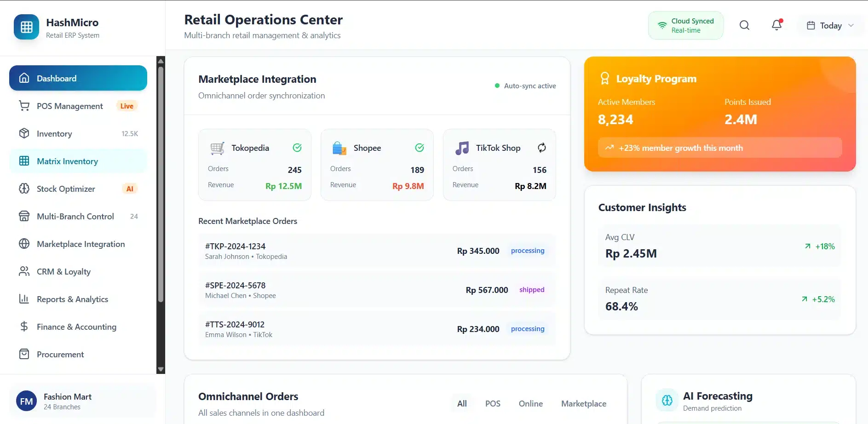Go to CRM & Loyalty
The width and height of the screenshot is (868, 424).
click(78, 271)
